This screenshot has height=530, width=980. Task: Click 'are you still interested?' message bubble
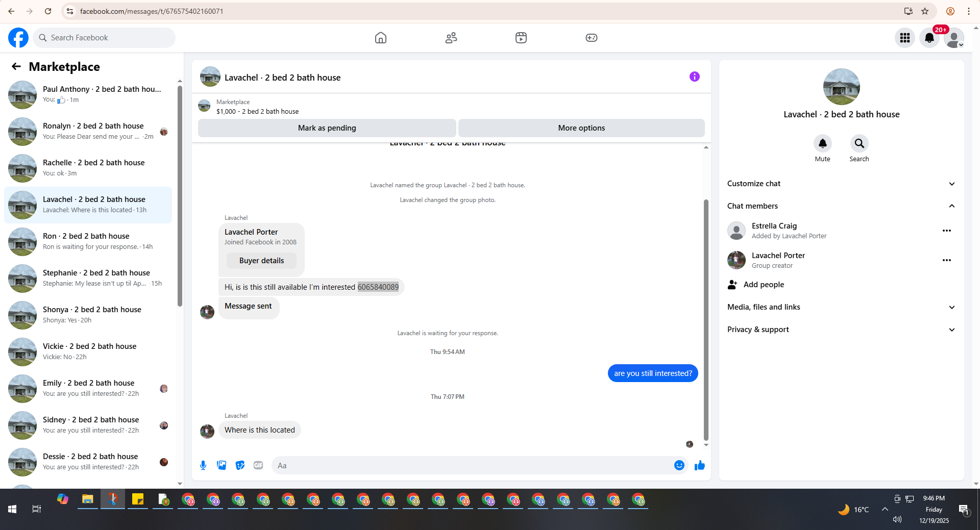tap(653, 373)
